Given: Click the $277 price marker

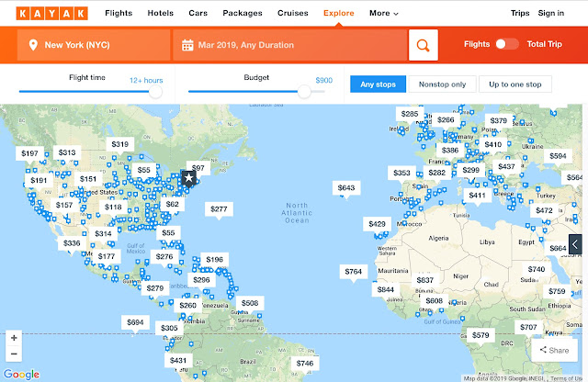Looking at the screenshot, I should [219, 208].
